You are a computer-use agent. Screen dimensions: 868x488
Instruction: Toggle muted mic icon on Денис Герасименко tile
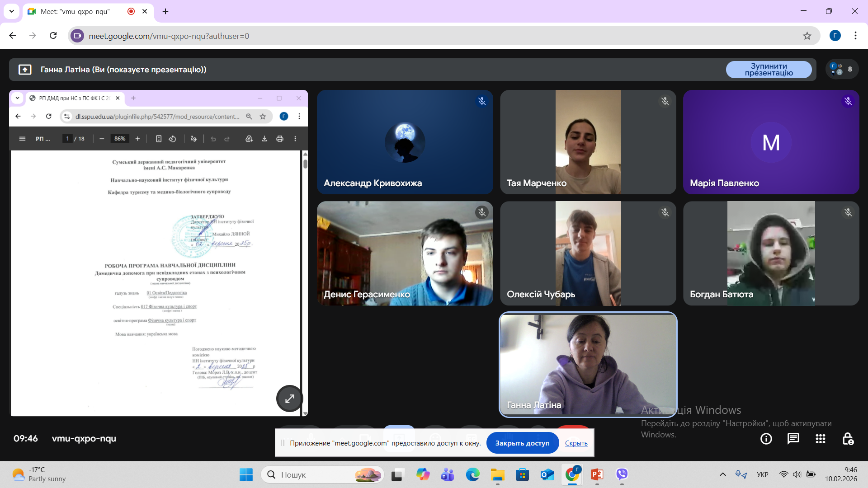pos(482,212)
